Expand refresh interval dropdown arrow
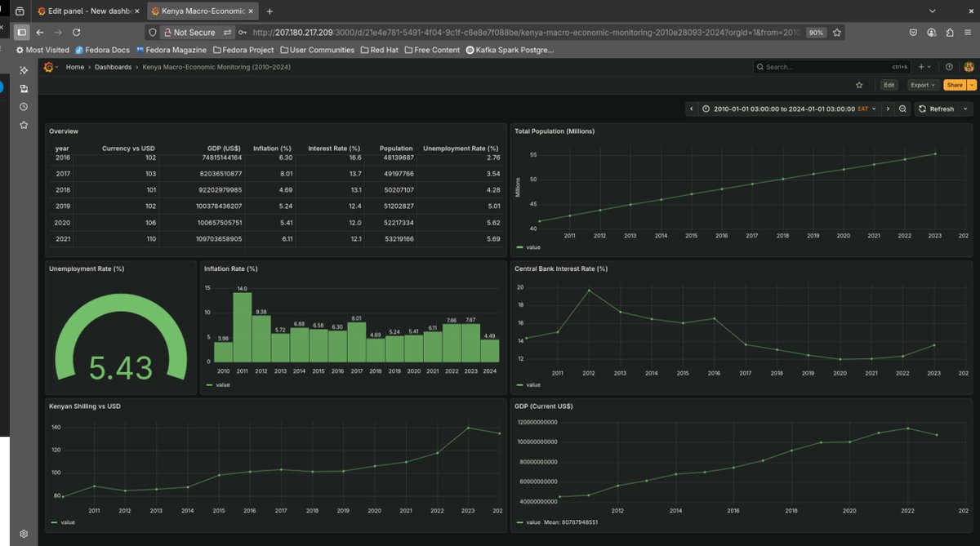Image resolution: width=980 pixels, height=546 pixels. (x=966, y=109)
